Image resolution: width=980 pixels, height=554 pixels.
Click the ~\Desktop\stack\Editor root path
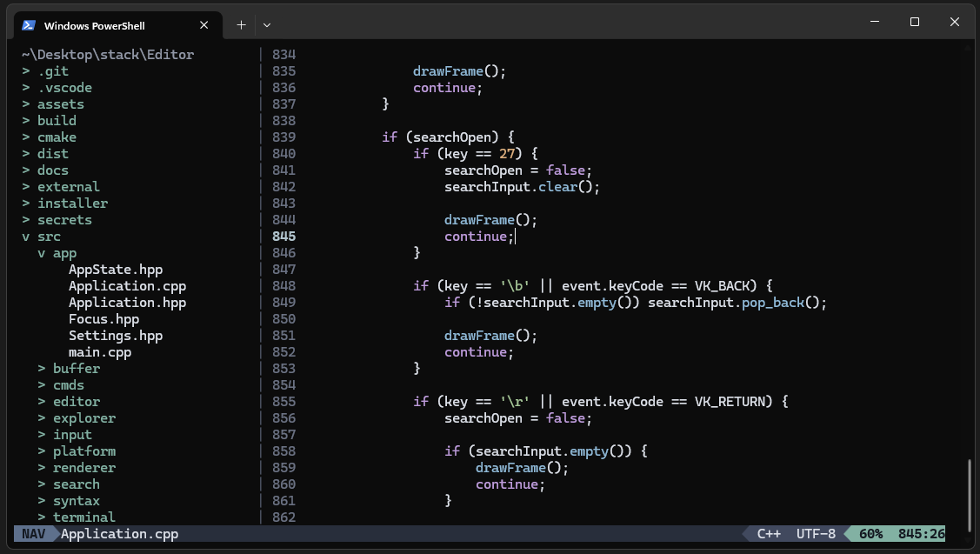click(x=108, y=55)
